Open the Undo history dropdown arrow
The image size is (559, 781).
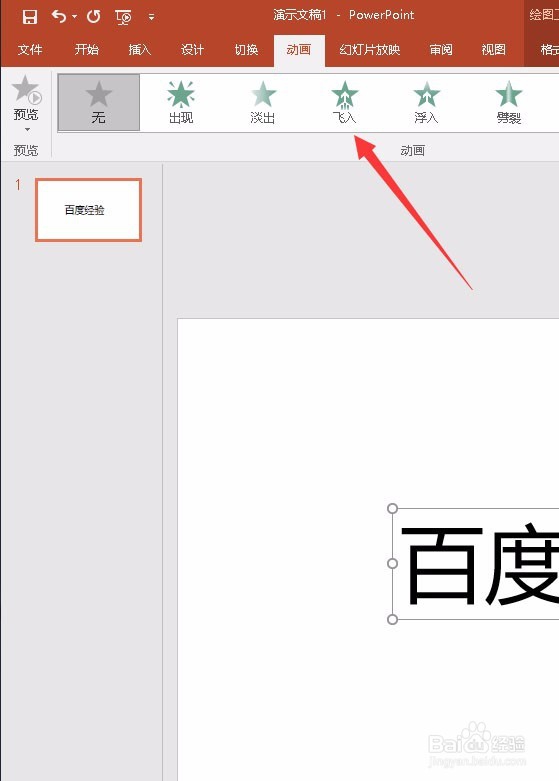(74, 17)
